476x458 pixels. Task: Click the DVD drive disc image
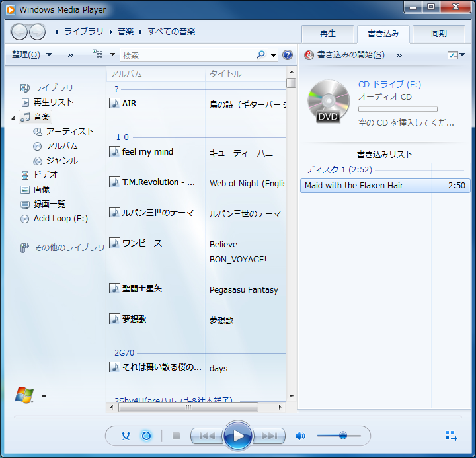(x=329, y=101)
